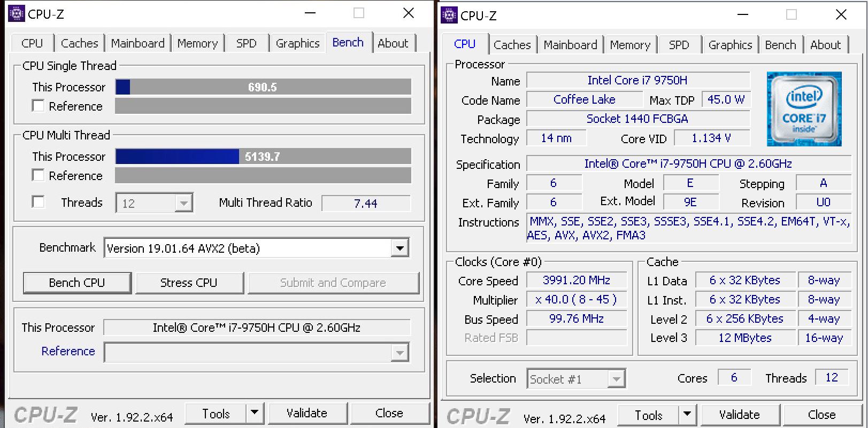Image resolution: width=868 pixels, height=428 pixels.
Task: Select SPD tab in right window
Action: pyautogui.click(x=679, y=45)
